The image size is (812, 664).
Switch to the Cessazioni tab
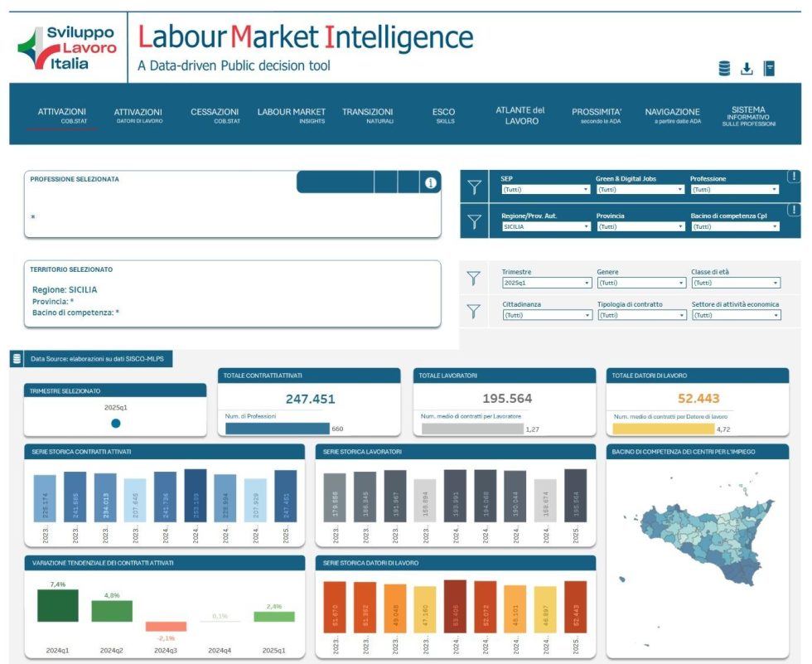coord(215,115)
